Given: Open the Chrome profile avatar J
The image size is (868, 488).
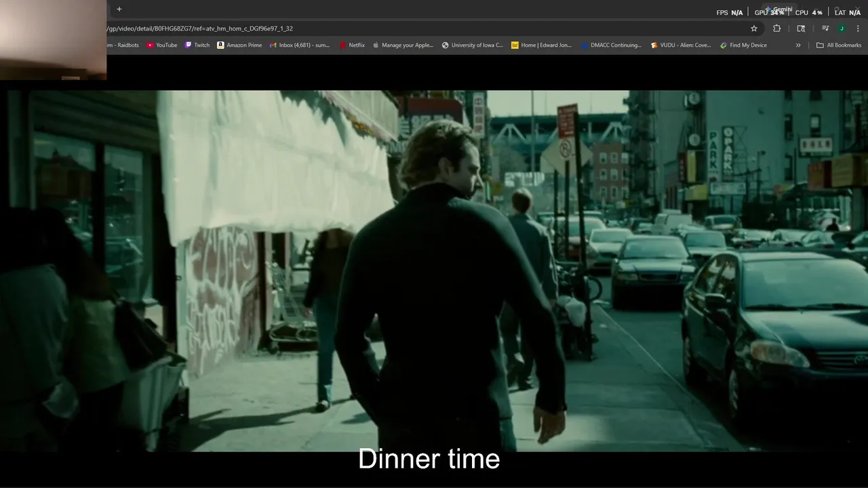Looking at the screenshot, I should click(x=842, y=28).
